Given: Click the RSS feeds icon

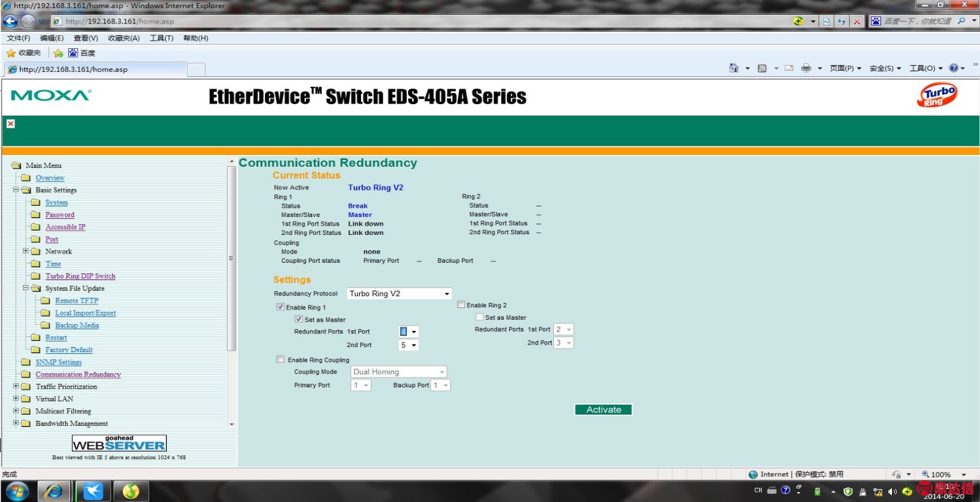Looking at the screenshot, I should tap(762, 68).
